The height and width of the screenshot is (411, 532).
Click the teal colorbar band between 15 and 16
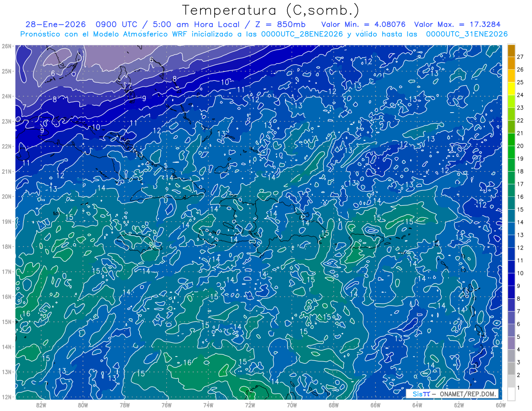(512, 203)
